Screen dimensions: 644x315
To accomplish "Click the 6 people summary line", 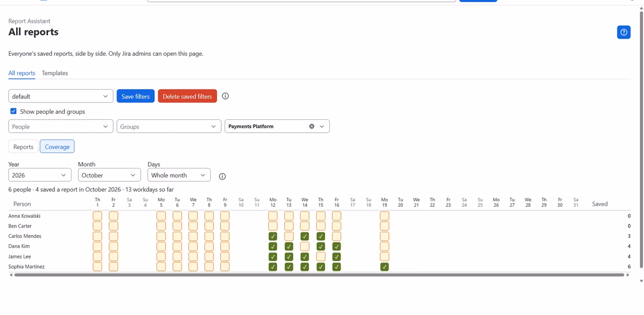I will tap(91, 190).
